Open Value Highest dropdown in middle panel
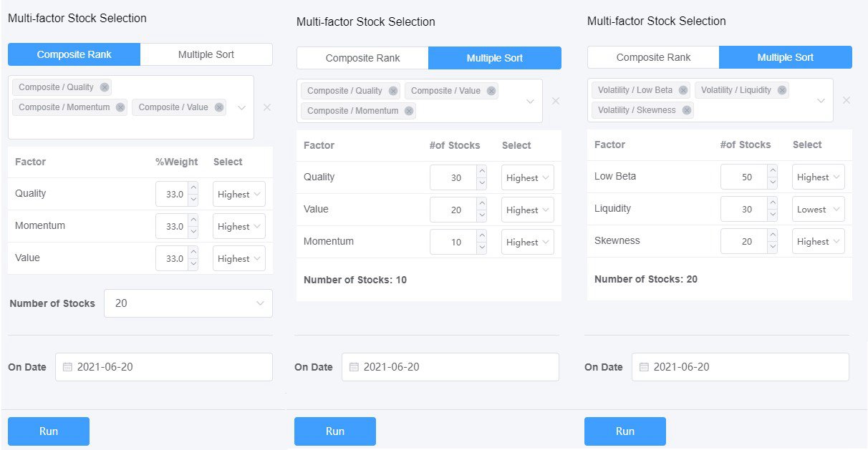Viewport: 868px width, 450px height. click(x=528, y=210)
